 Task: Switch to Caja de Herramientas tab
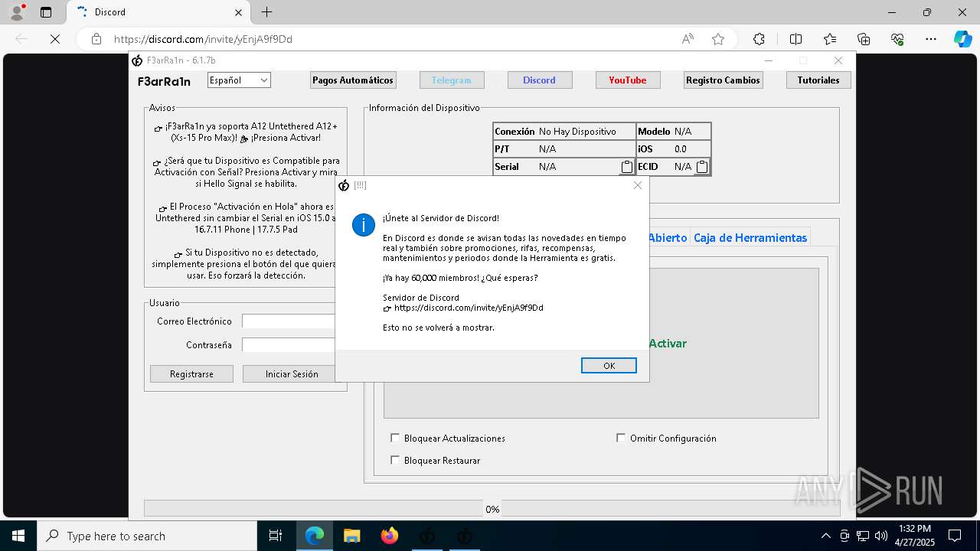(750, 237)
